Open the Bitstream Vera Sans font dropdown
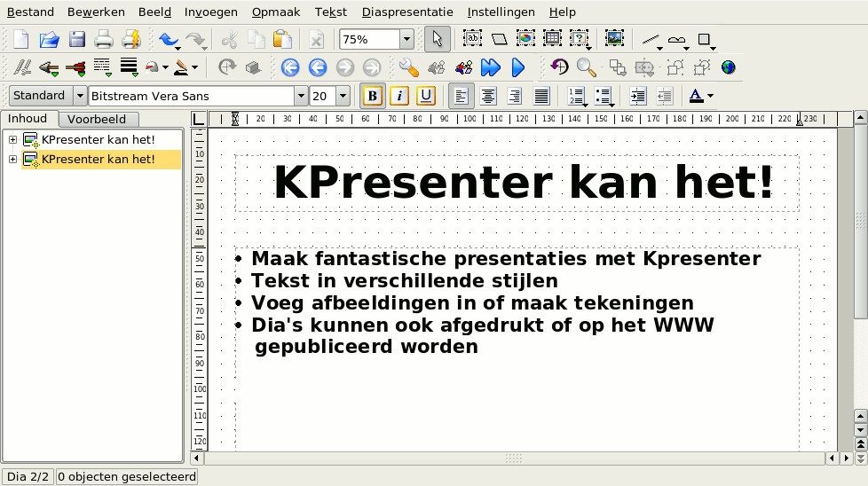The width and height of the screenshot is (868, 486). click(x=301, y=96)
